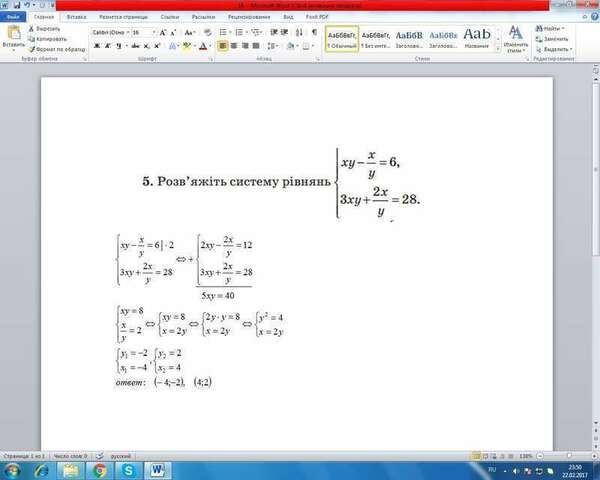Open the Файл tab

[13, 17]
